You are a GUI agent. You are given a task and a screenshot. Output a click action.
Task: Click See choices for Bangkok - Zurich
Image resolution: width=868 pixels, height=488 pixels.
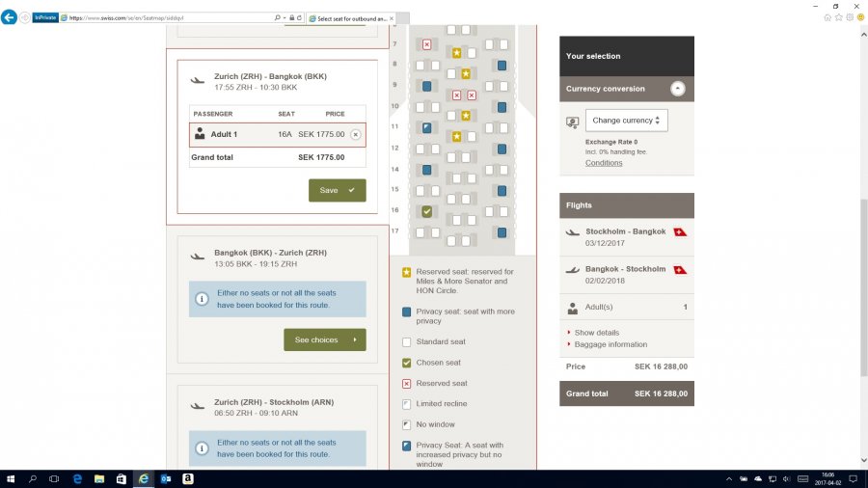[x=324, y=339]
